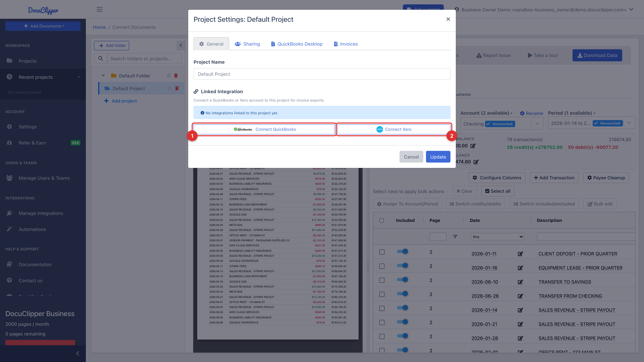
Task: Toggle Included switch for 2026-06-10 row
Action: point(402,280)
